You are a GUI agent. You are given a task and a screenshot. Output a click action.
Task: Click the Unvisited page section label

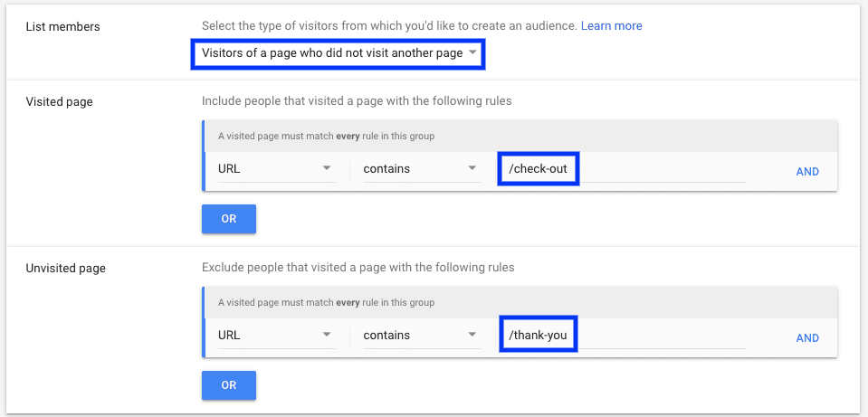point(66,268)
